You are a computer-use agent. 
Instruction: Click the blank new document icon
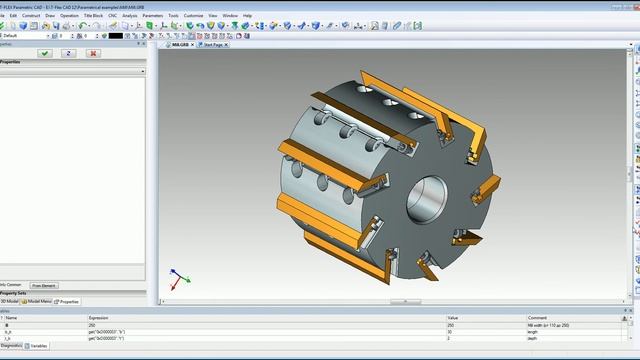click(x=13, y=26)
